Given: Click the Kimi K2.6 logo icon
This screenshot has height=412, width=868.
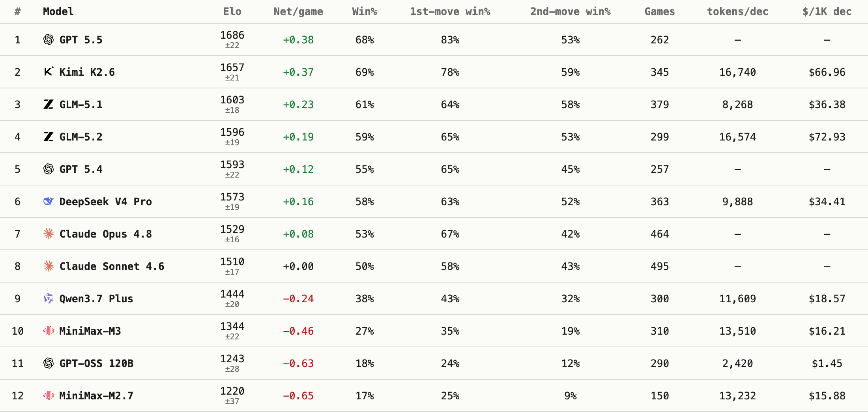Looking at the screenshot, I should [49, 72].
